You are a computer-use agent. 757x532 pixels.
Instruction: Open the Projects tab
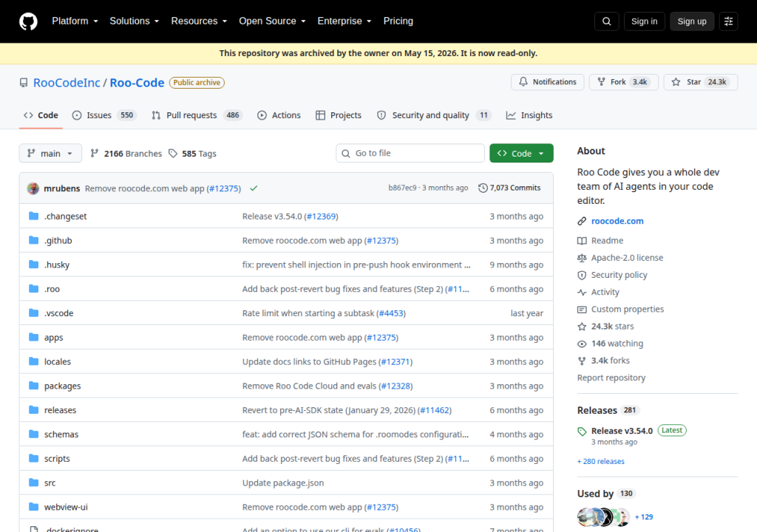(339, 115)
